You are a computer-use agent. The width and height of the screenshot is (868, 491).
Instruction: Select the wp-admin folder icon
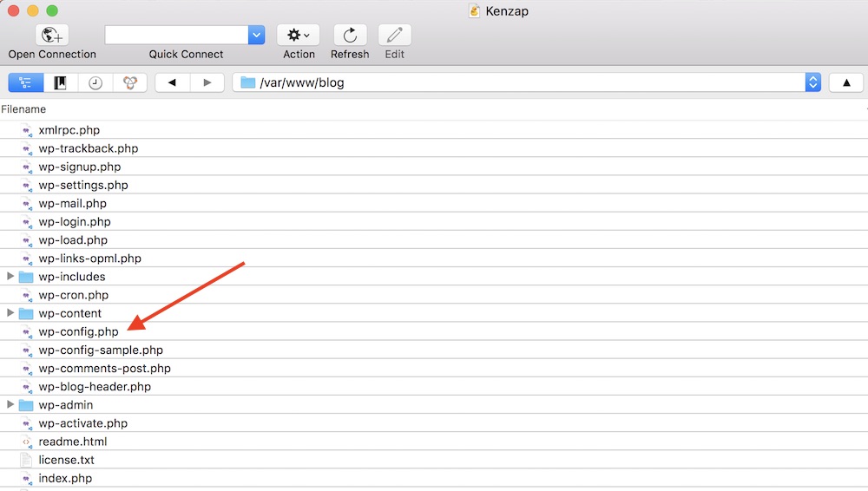26,404
